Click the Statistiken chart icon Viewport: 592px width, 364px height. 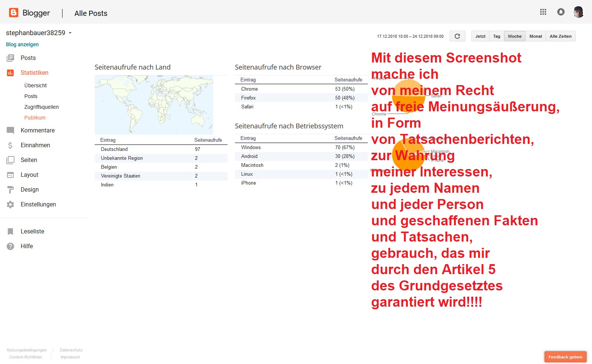click(10, 73)
